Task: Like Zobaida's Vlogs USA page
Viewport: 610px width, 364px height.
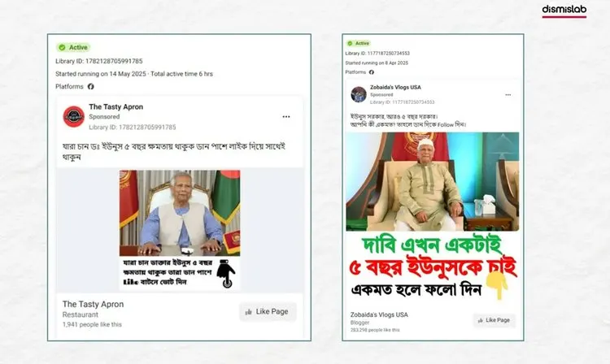Action: coord(494,320)
